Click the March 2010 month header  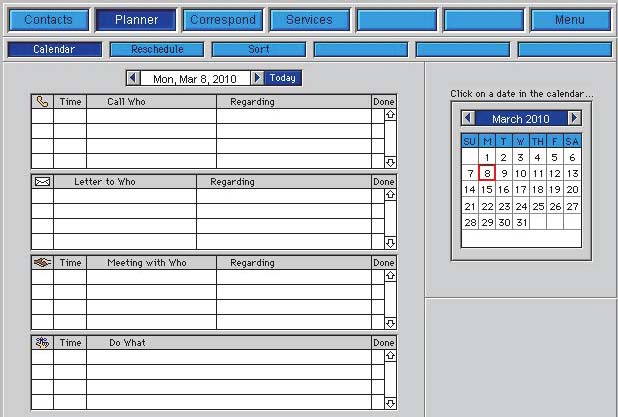point(521,119)
